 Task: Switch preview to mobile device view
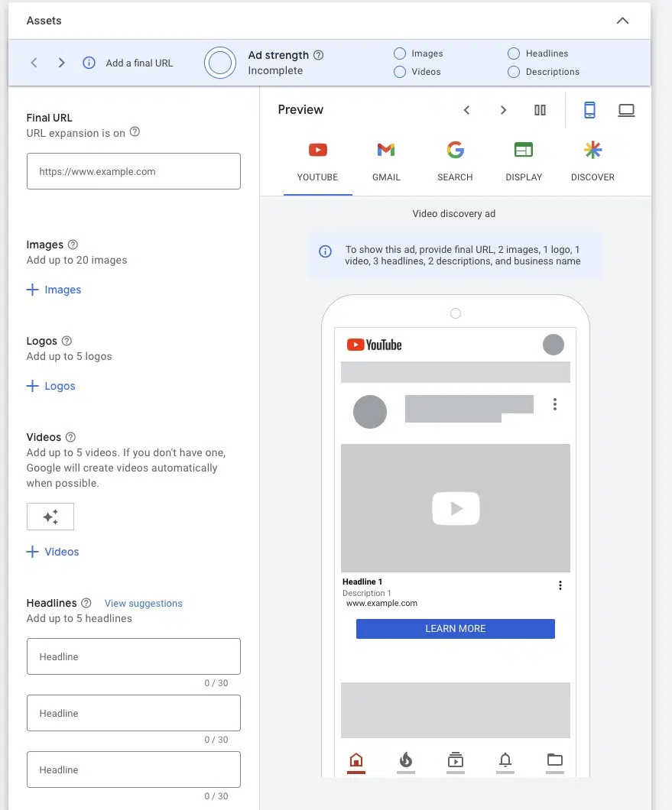pos(589,109)
